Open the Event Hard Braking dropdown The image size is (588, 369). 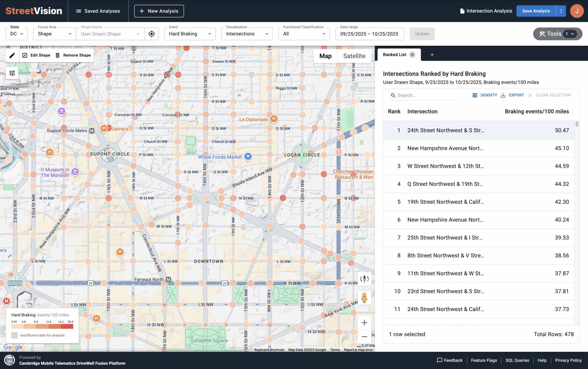coord(190,34)
